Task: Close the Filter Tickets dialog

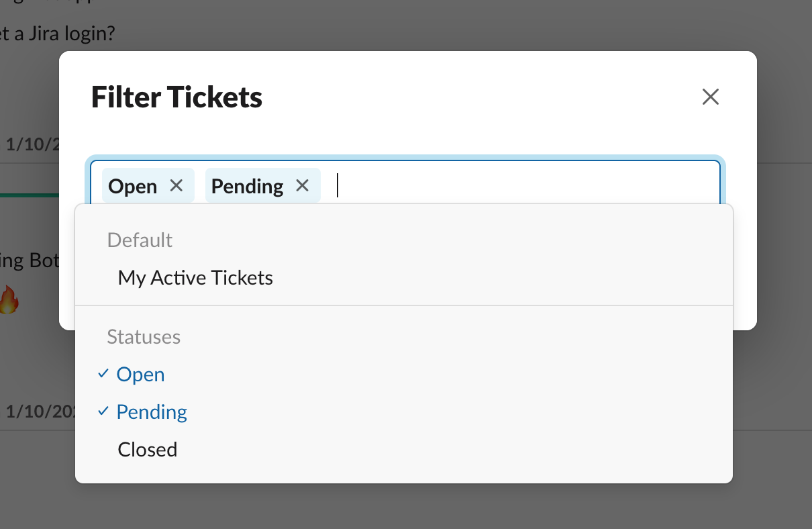Action: point(710,97)
